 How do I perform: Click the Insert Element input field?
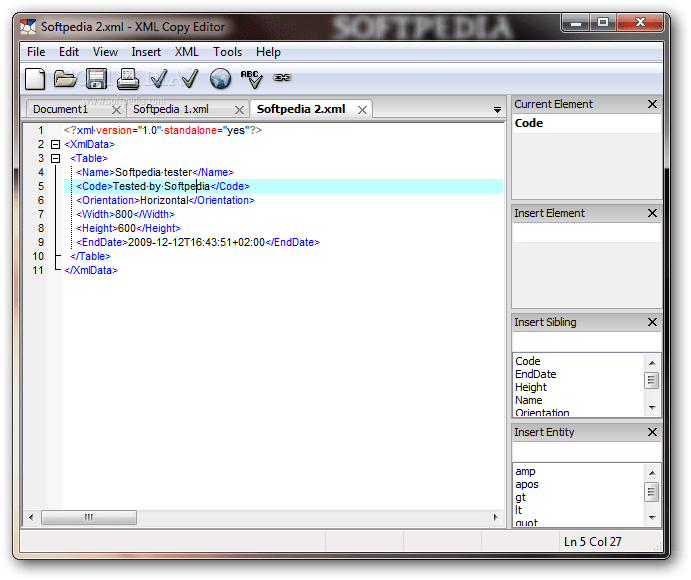[587, 233]
